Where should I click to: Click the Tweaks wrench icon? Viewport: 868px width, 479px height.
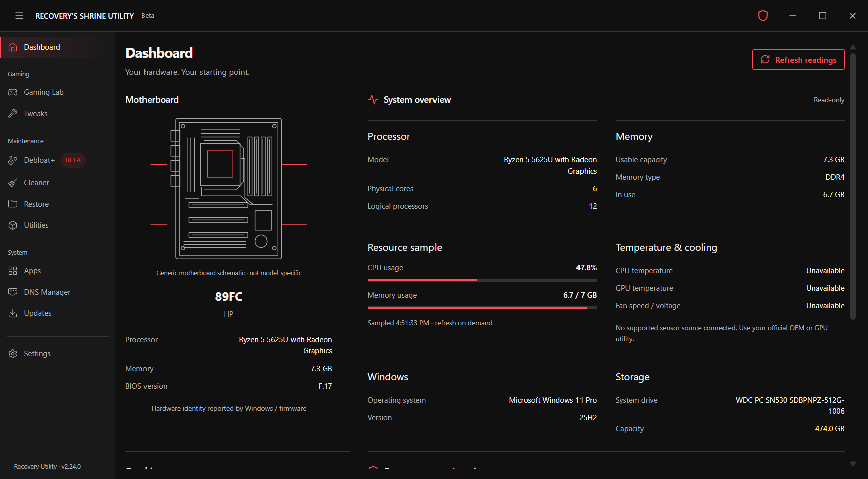[x=13, y=114]
